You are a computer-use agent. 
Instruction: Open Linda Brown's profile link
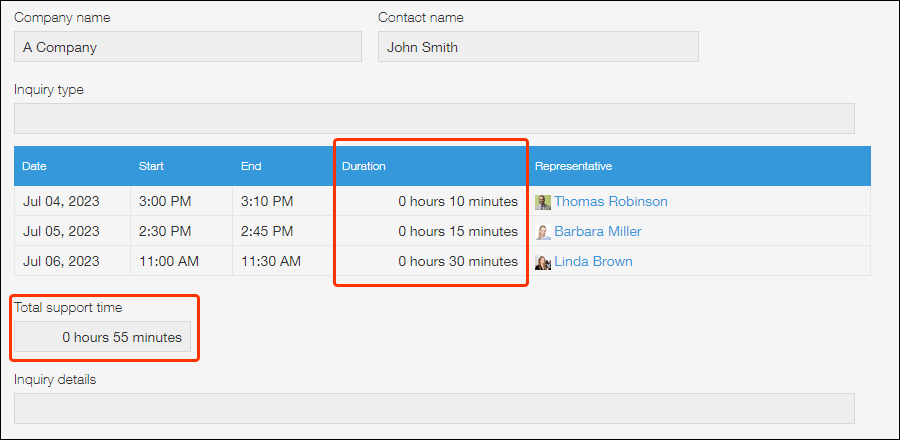[593, 261]
